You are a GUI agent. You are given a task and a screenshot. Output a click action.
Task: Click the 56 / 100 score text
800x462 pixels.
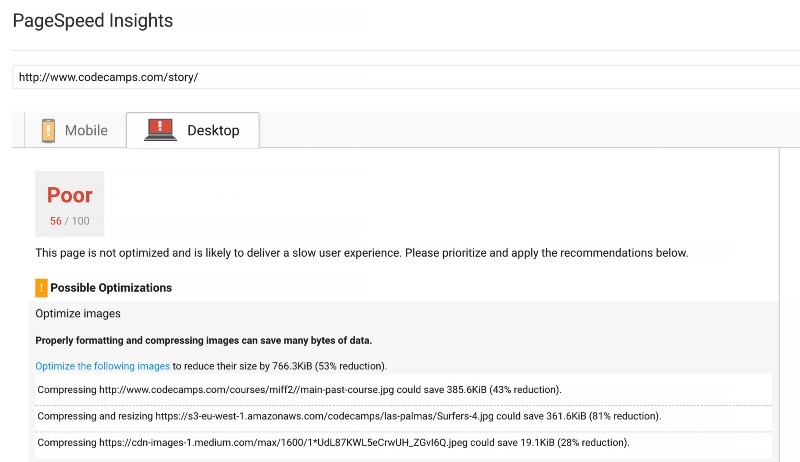[69, 221]
